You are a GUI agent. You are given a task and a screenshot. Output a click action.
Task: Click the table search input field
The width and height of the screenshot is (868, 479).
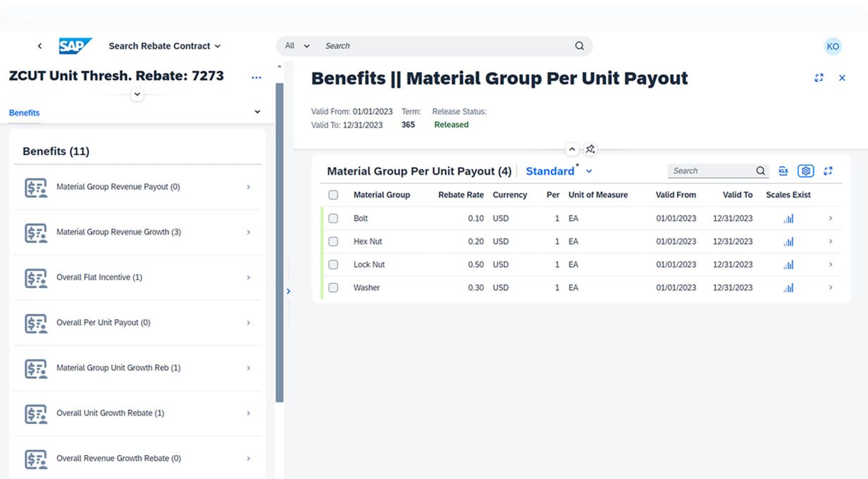[x=712, y=171]
